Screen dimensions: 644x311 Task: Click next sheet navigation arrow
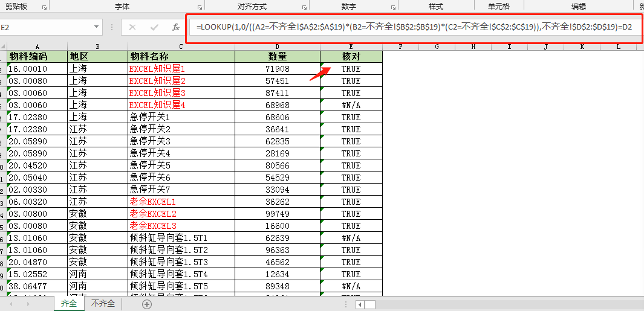click(x=28, y=304)
